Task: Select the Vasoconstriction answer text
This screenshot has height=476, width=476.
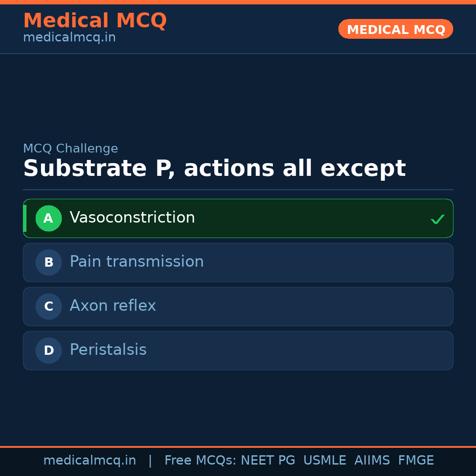Action: [x=132, y=218]
